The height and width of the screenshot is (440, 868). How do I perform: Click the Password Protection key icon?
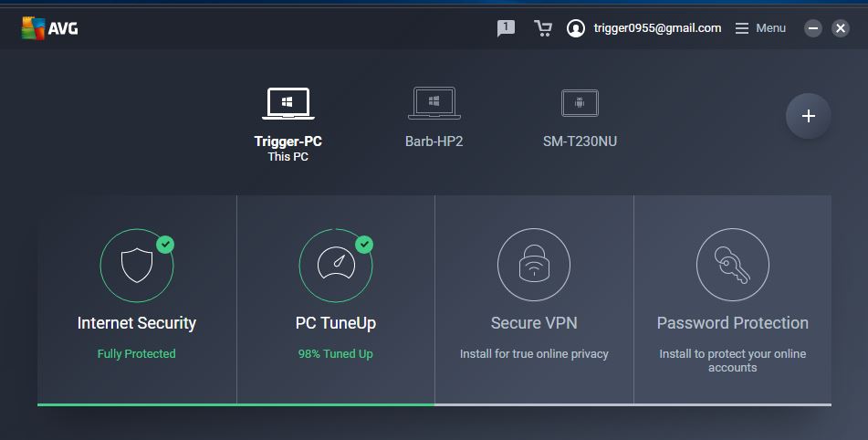[x=732, y=265]
